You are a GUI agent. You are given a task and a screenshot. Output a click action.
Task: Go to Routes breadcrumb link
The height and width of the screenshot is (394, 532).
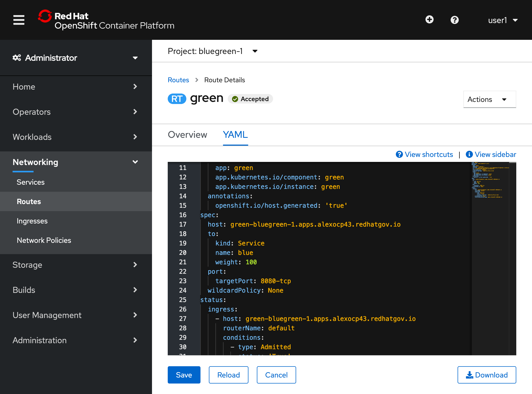point(178,80)
